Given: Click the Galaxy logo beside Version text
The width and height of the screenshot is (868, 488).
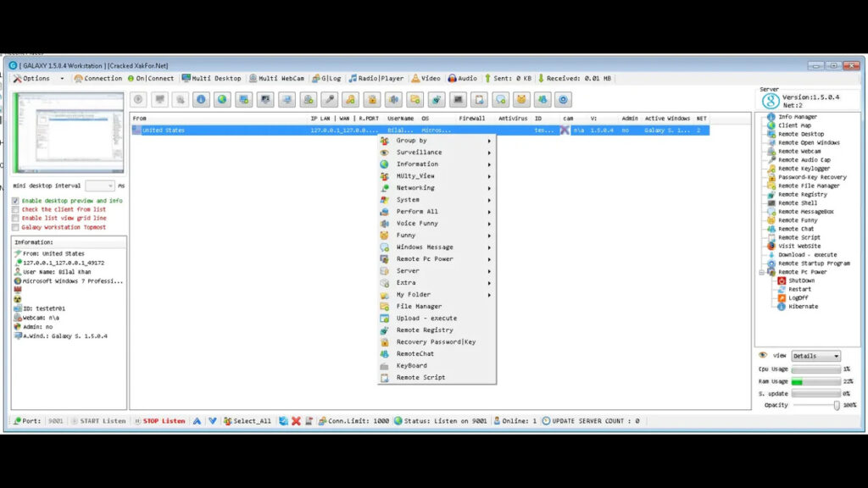Looking at the screenshot, I should tap(770, 101).
